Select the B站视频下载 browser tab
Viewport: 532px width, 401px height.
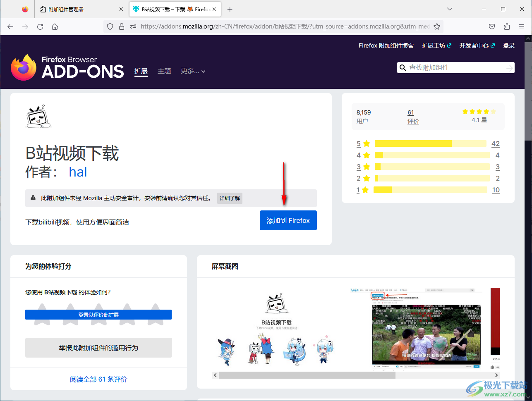[175, 9]
